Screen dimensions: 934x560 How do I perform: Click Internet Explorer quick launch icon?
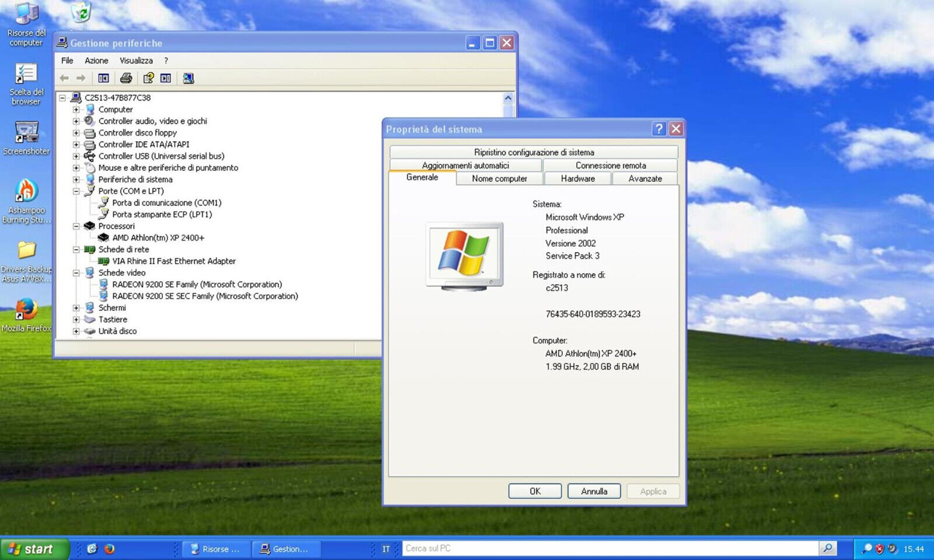(92, 549)
